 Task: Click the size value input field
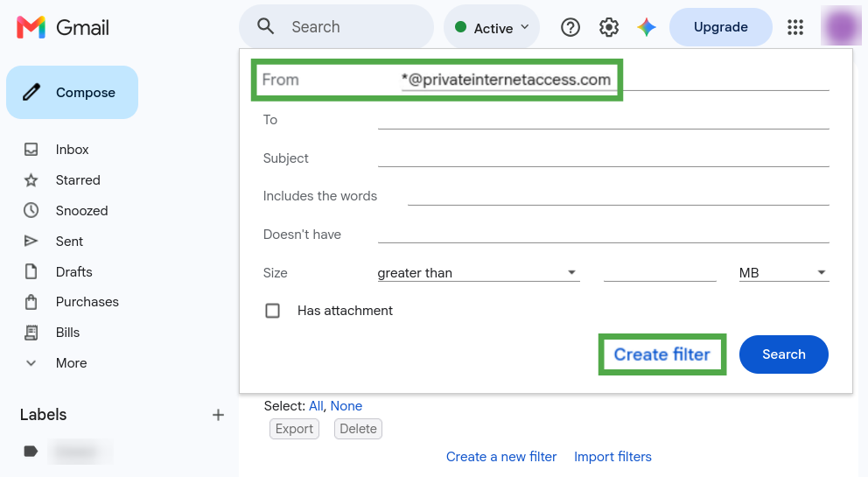[x=660, y=272]
